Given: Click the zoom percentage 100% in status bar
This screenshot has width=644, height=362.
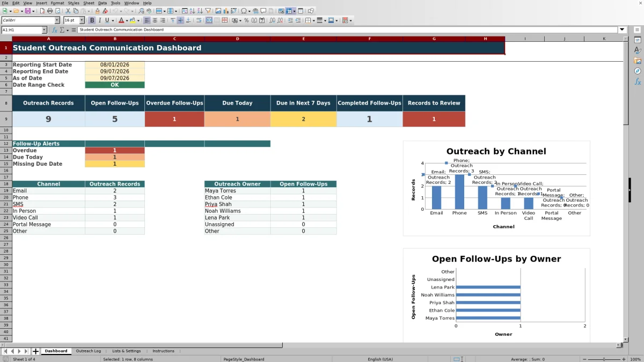Looking at the screenshot, I should (635, 359).
